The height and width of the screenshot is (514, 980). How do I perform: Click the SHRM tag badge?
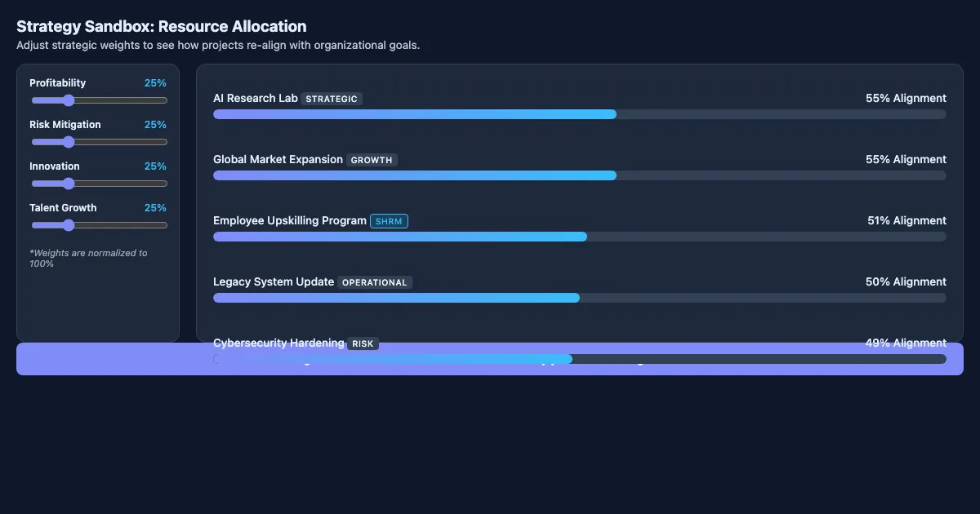coord(389,221)
